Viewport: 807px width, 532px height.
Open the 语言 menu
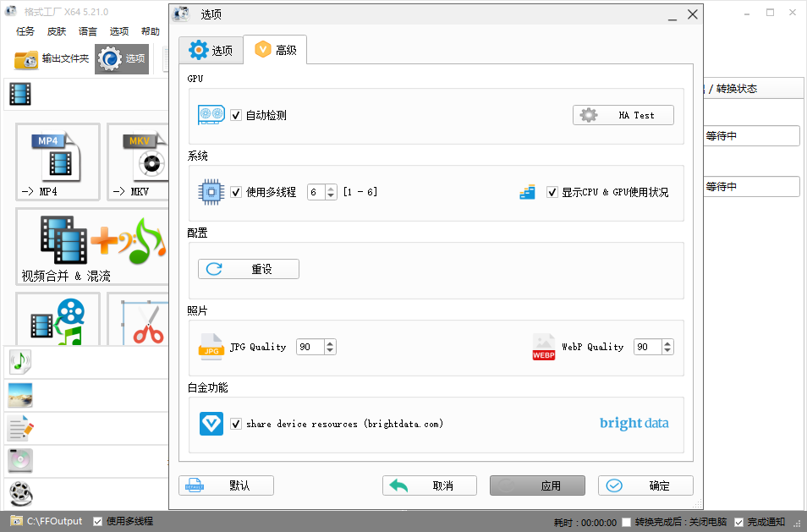point(87,31)
